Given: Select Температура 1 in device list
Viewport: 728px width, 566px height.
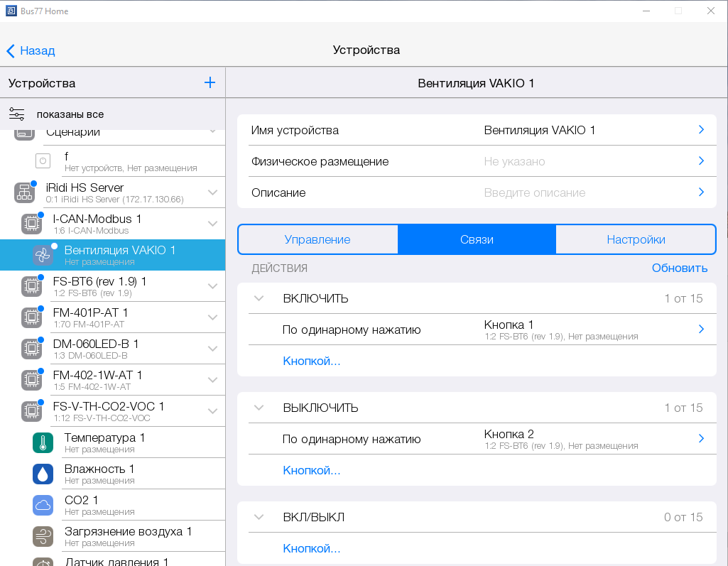Looking at the screenshot, I should (112, 442).
